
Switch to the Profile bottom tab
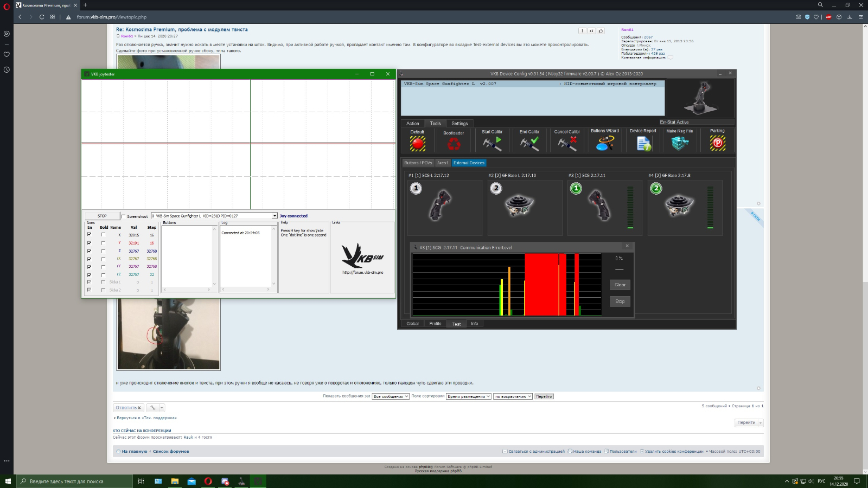[x=435, y=324]
